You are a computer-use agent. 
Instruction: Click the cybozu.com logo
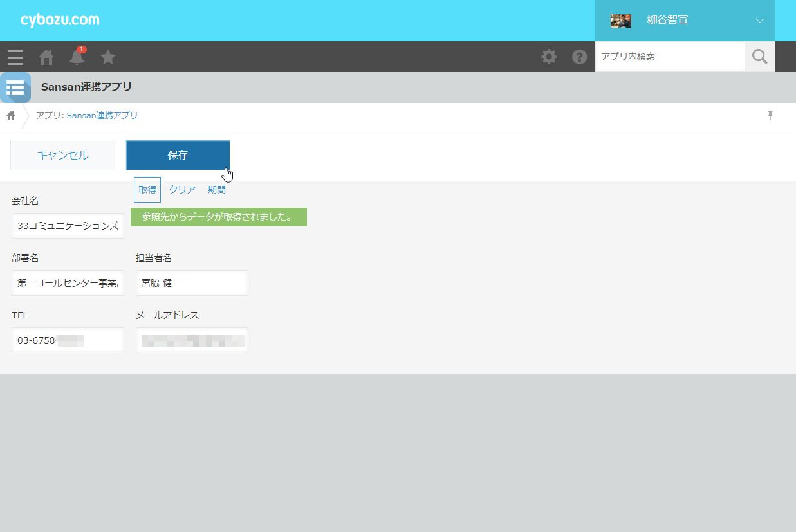(60, 20)
